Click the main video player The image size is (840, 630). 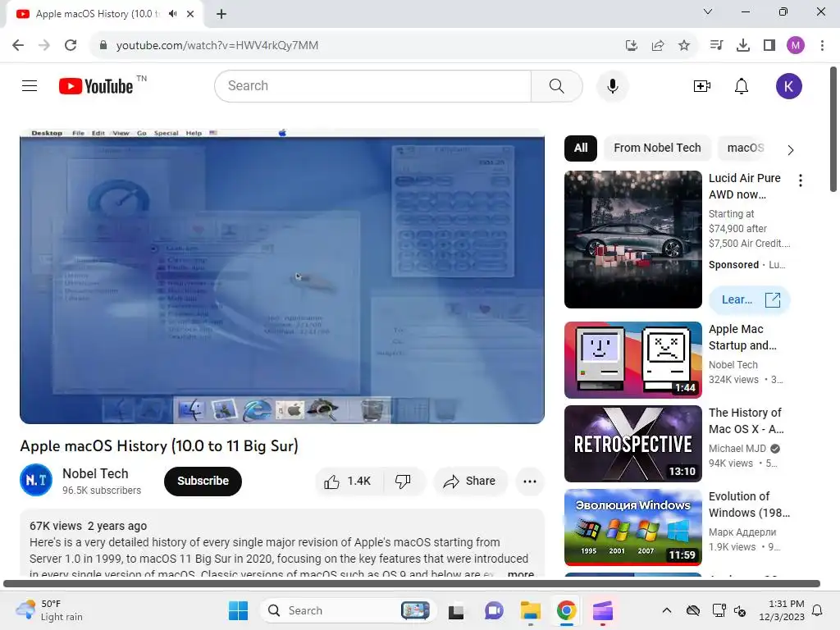[x=282, y=276]
